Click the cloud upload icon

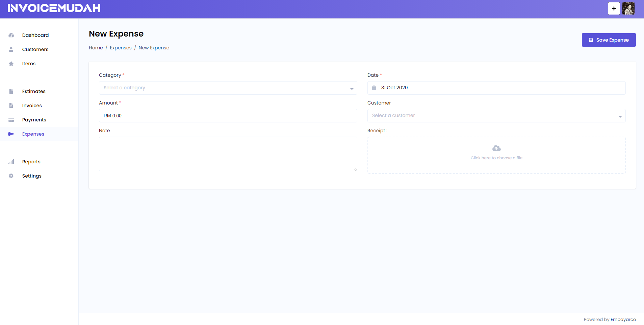coord(496,148)
